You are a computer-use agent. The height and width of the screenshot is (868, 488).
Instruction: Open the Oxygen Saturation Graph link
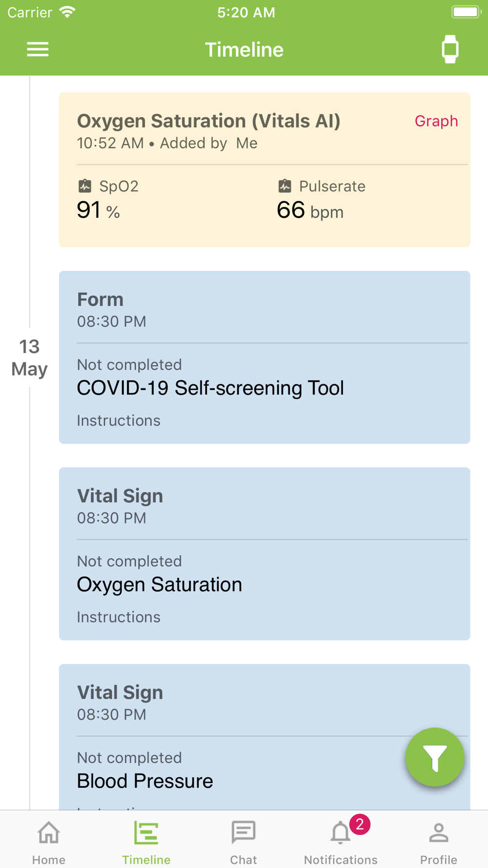[436, 121]
